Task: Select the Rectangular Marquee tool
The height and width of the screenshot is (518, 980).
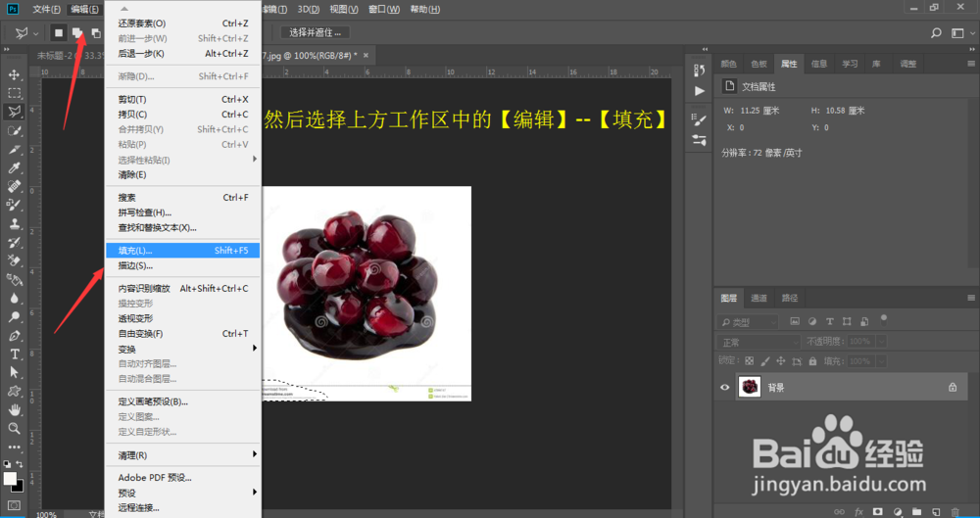Action: (x=14, y=93)
